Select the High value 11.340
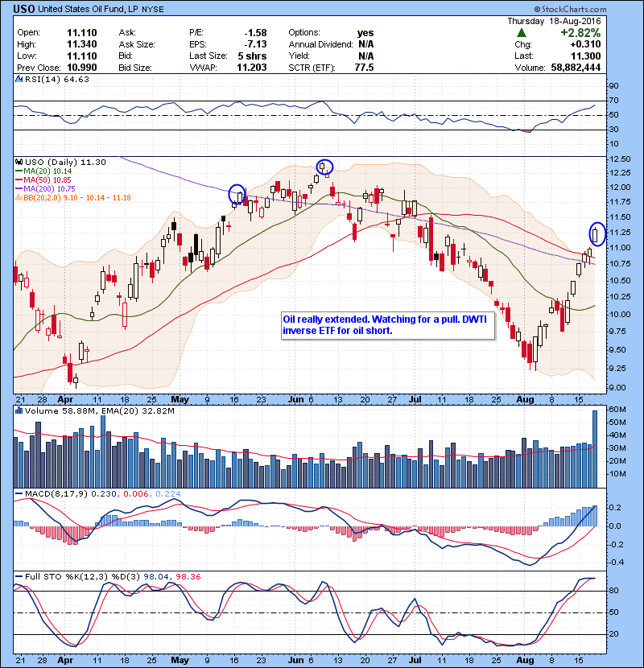The height and width of the screenshot is (668, 644). tap(82, 44)
